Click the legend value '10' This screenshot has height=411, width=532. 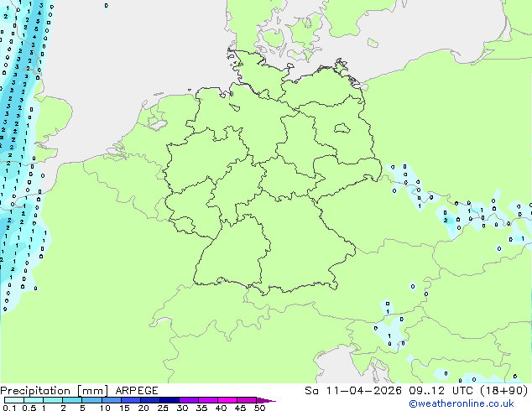coord(105,408)
